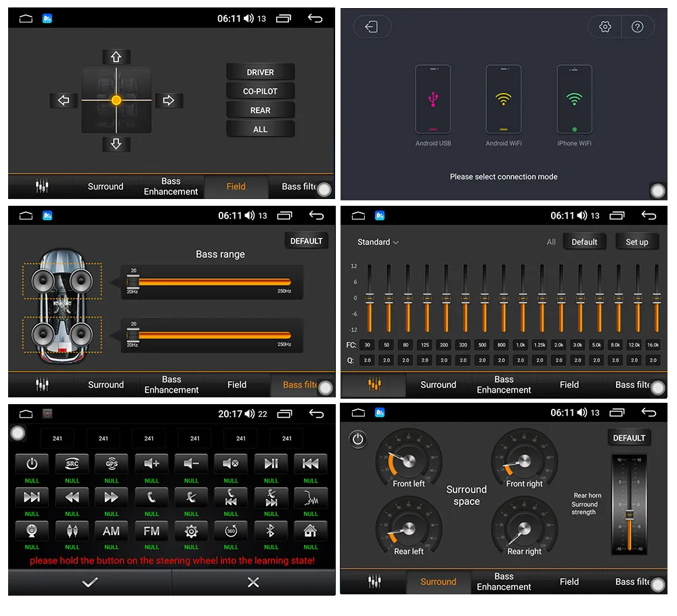
Task: Click the 360 camera view icon
Action: coord(231,531)
